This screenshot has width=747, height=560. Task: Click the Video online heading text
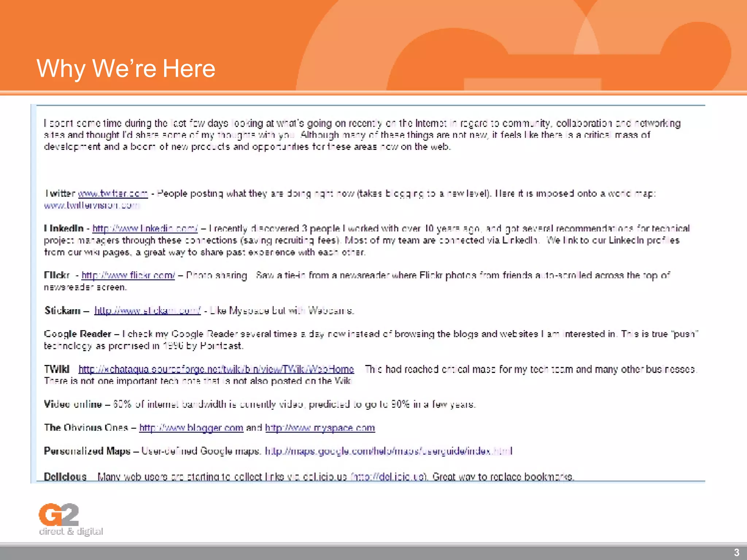pyautogui.click(x=73, y=404)
